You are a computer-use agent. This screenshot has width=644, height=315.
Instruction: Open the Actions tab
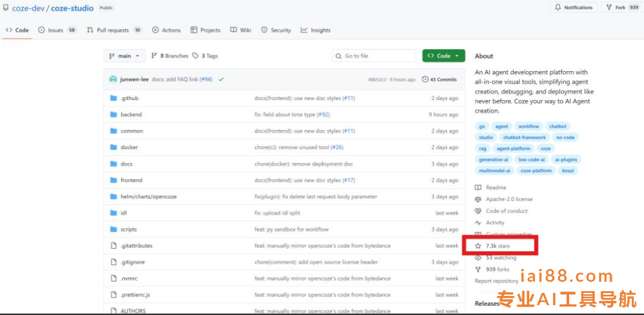click(x=166, y=30)
